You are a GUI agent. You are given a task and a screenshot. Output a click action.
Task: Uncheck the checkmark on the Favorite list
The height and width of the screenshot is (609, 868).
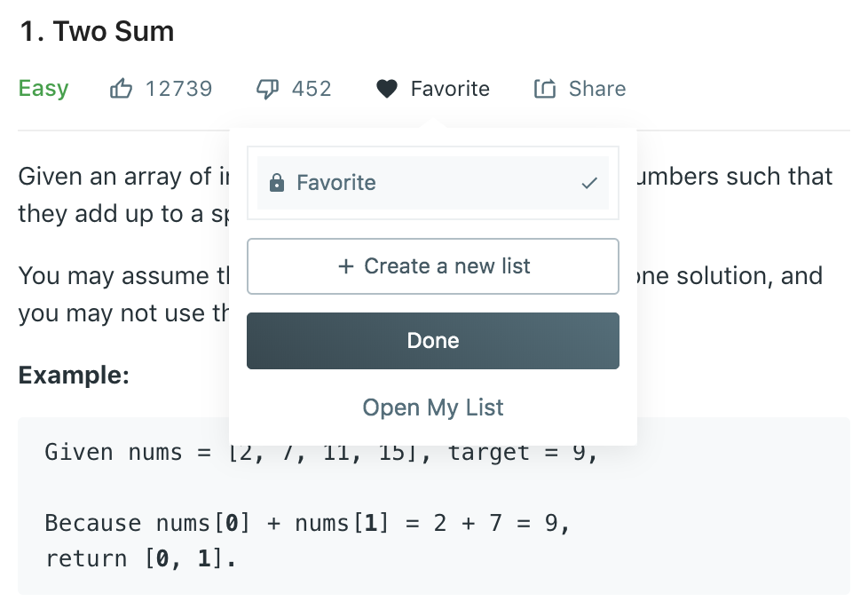click(588, 184)
